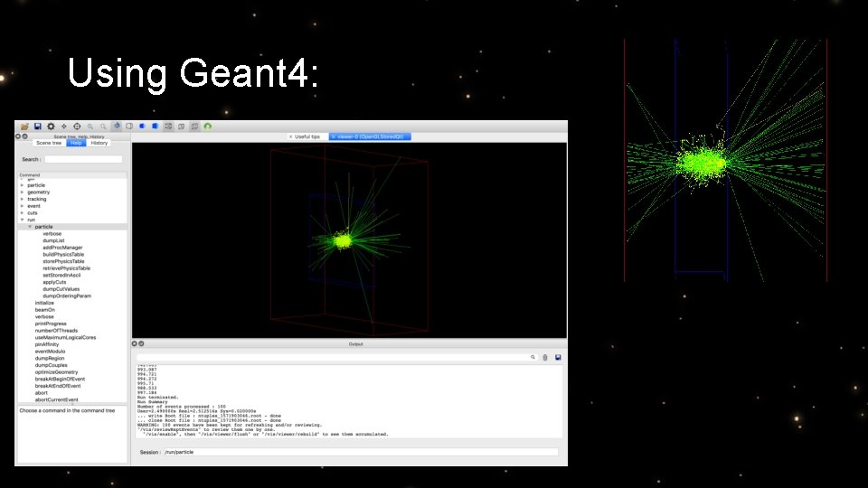
Task: Select useMaximumLogicalCores command
Action: click(x=65, y=337)
